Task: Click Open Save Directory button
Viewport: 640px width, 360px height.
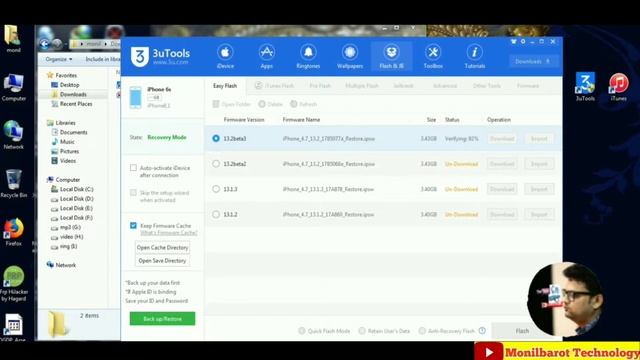Action: tap(162, 260)
